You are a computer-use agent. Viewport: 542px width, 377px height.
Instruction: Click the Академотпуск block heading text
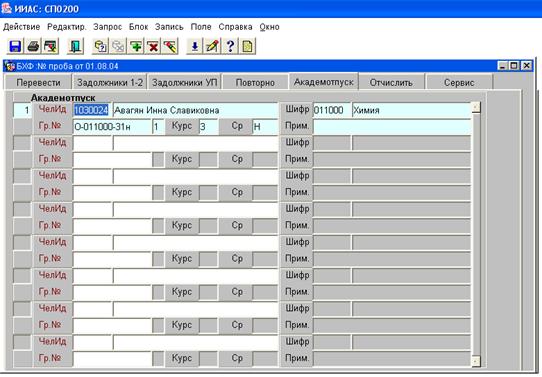pyautogui.click(x=63, y=98)
